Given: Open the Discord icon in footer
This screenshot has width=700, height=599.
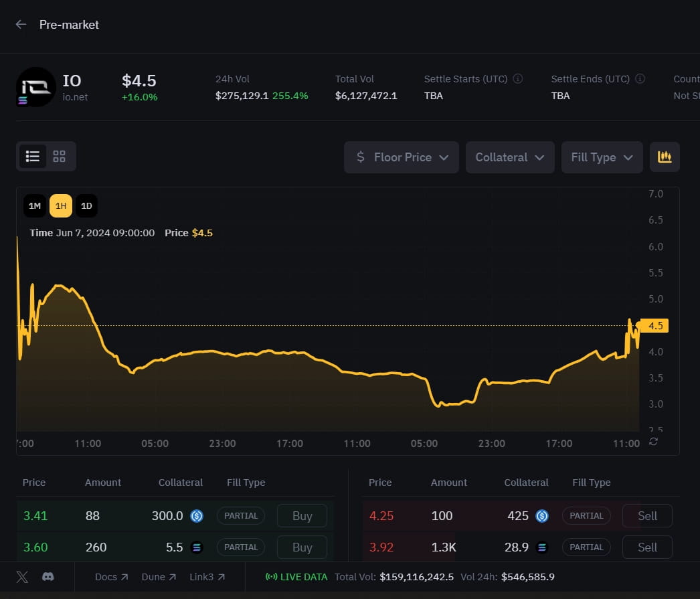Looking at the screenshot, I should pyautogui.click(x=48, y=577).
